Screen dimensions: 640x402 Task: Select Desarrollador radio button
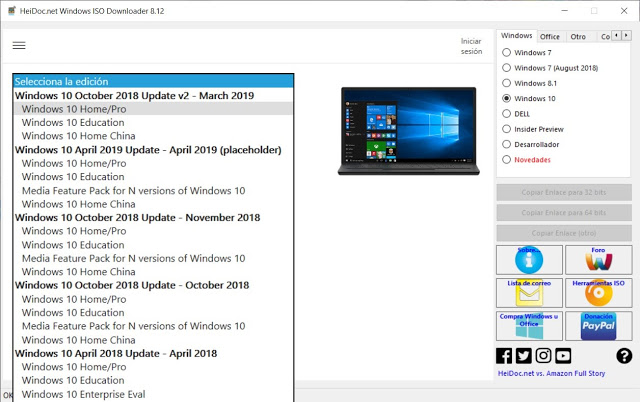(507, 144)
